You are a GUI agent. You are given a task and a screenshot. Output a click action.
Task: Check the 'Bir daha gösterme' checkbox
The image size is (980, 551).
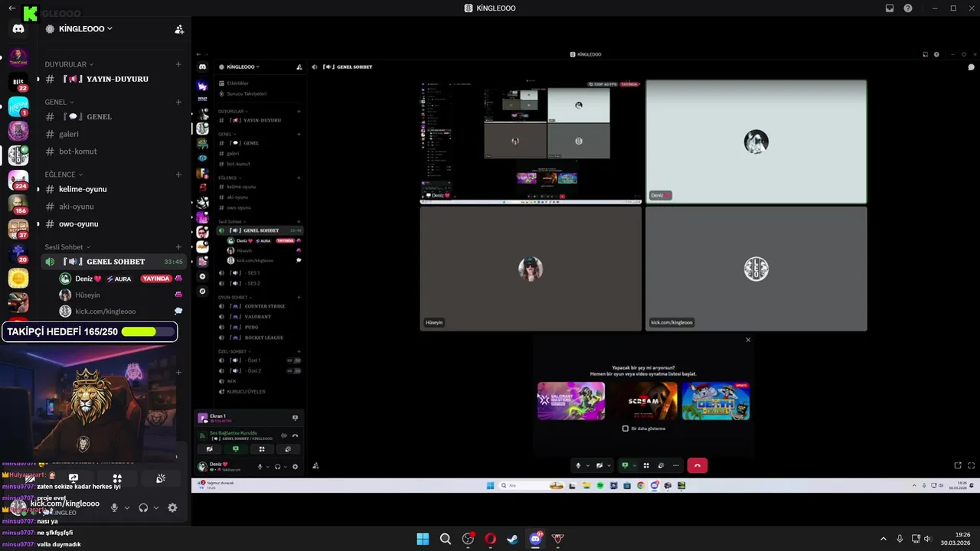point(626,429)
